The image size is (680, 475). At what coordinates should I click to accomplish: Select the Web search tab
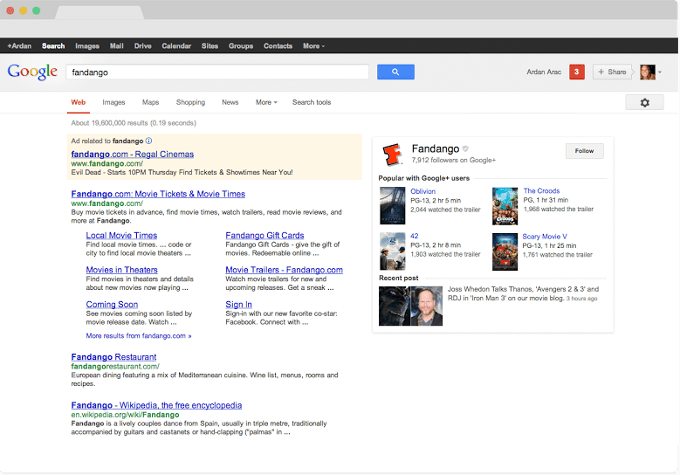[x=78, y=102]
